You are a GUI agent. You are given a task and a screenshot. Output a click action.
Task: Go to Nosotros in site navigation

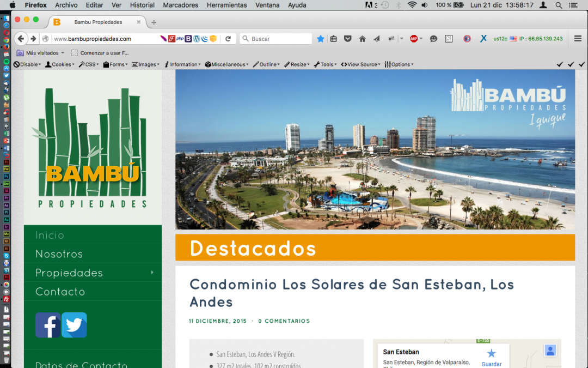pos(93,254)
